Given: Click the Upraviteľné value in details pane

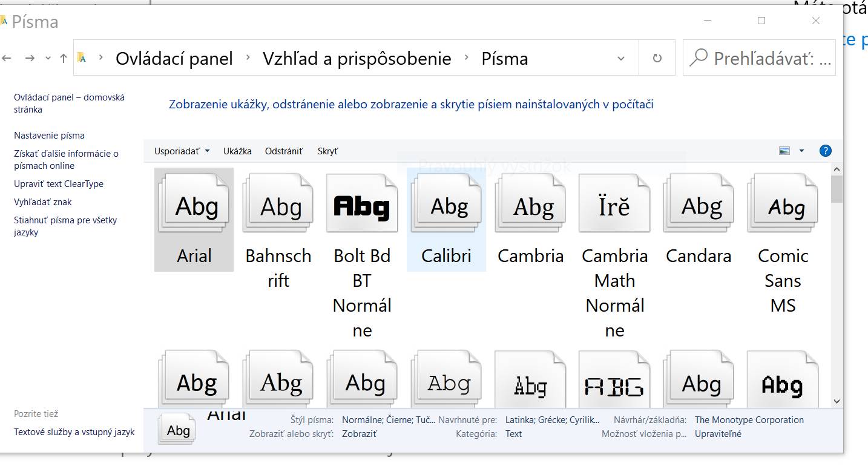Looking at the screenshot, I should (x=718, y=434).
